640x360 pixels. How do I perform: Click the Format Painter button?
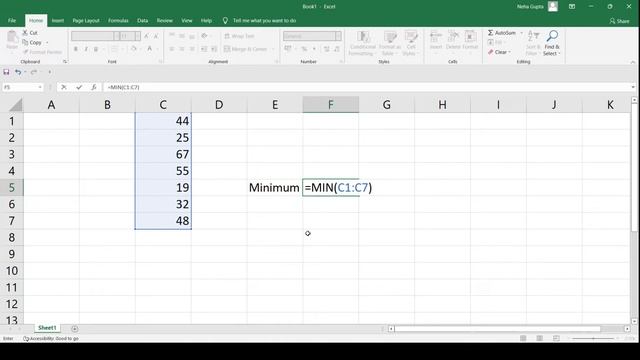(42, 52)
